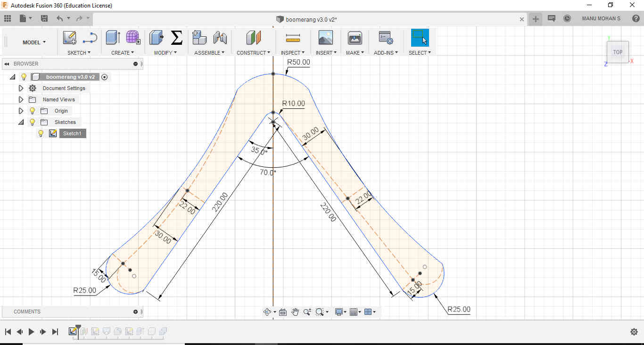
Task: Expand the Document Settings node
Action: pos(21,88)
